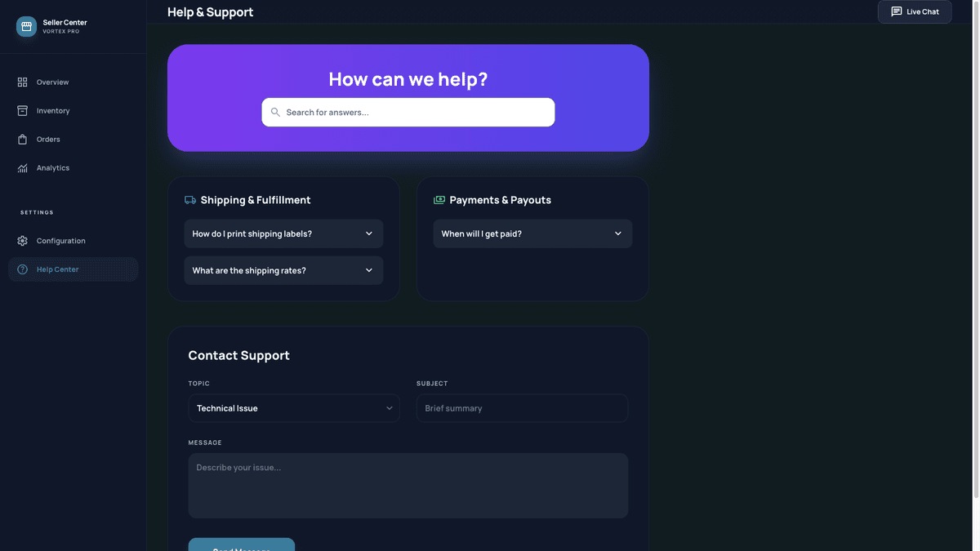Select the Inventory icon in the sidebar
Image resolution: width=980 pixels, height=551 pixels.
pyautogui.click(x=22, y=110)
